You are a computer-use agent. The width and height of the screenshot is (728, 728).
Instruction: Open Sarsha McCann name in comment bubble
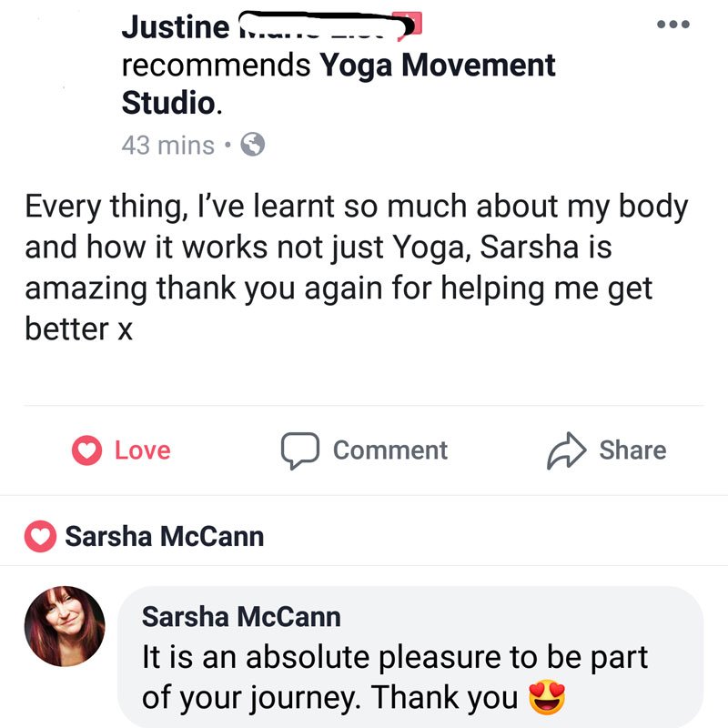pos(241,617)
